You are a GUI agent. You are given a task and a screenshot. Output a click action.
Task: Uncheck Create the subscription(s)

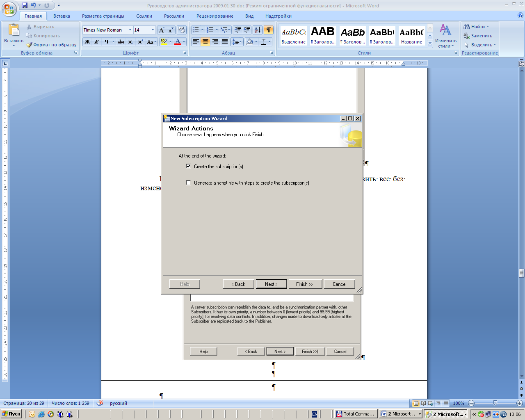188,167
